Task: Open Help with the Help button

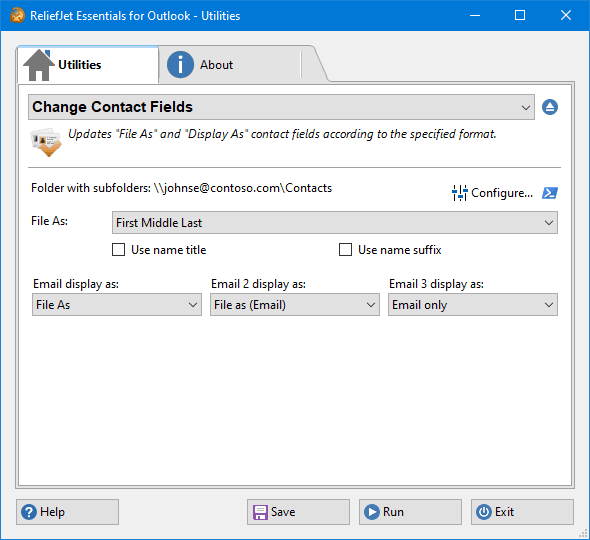Action: click(x=67, y=512)
